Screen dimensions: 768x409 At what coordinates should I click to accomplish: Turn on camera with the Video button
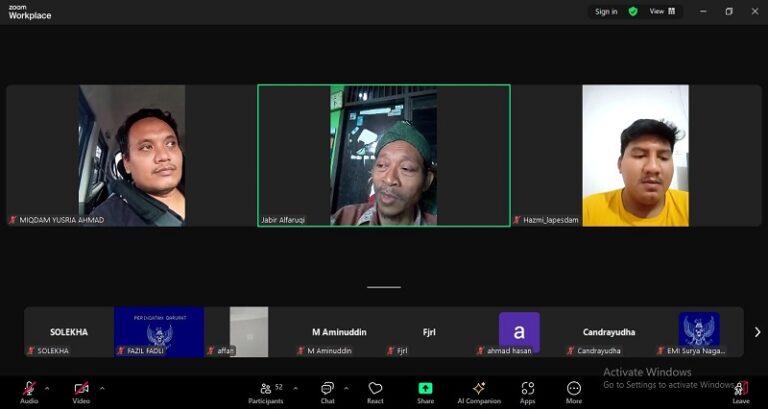(x=81, y=389)
